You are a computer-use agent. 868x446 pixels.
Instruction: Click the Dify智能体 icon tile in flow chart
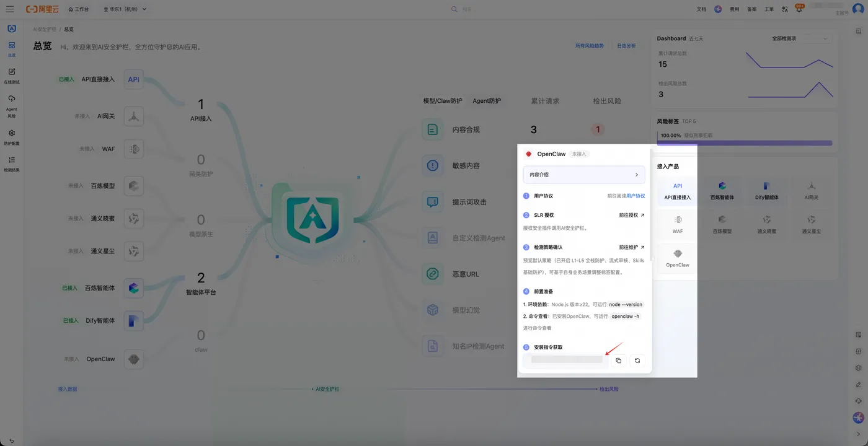pos(134,320)
